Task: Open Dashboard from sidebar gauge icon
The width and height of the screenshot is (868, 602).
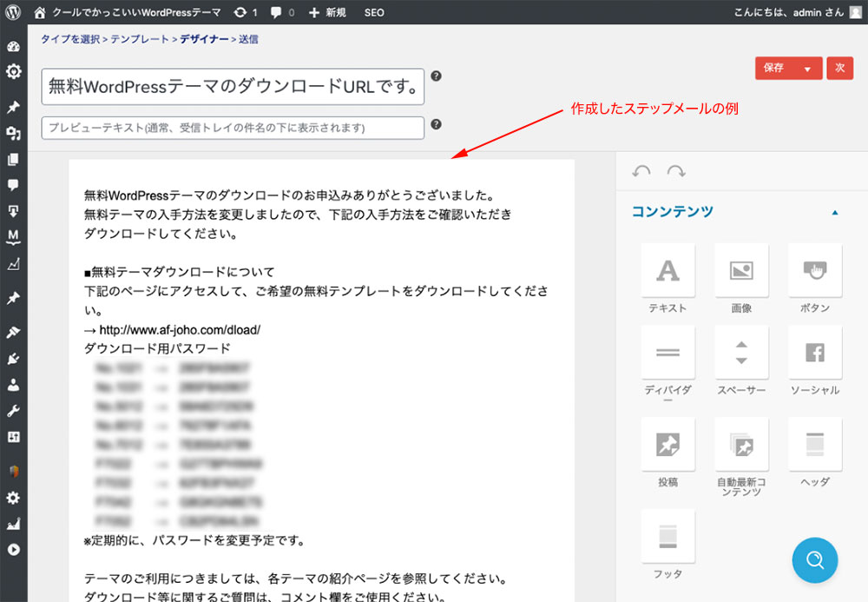Action: (13, 47)
